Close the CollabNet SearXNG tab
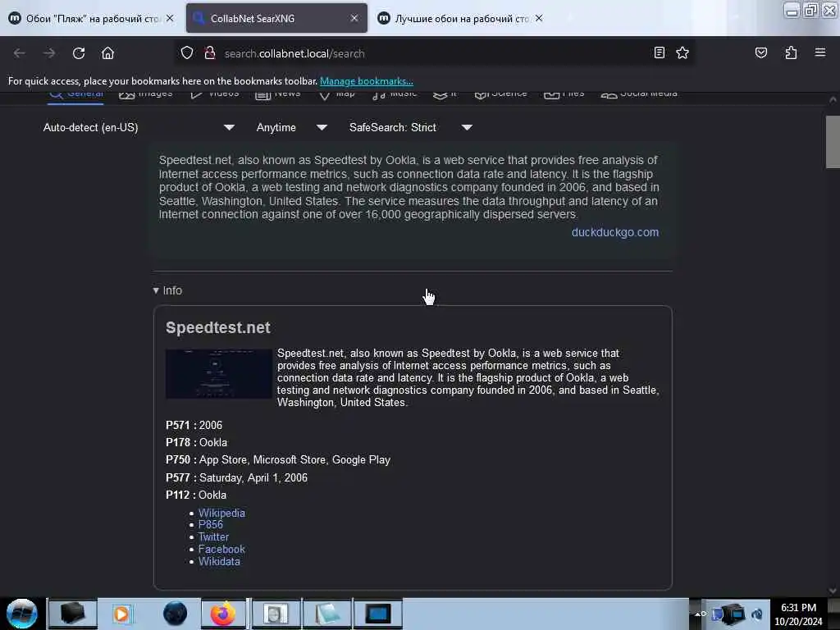Viewport: 840px width, 630px height. click(x=354, y=18)
